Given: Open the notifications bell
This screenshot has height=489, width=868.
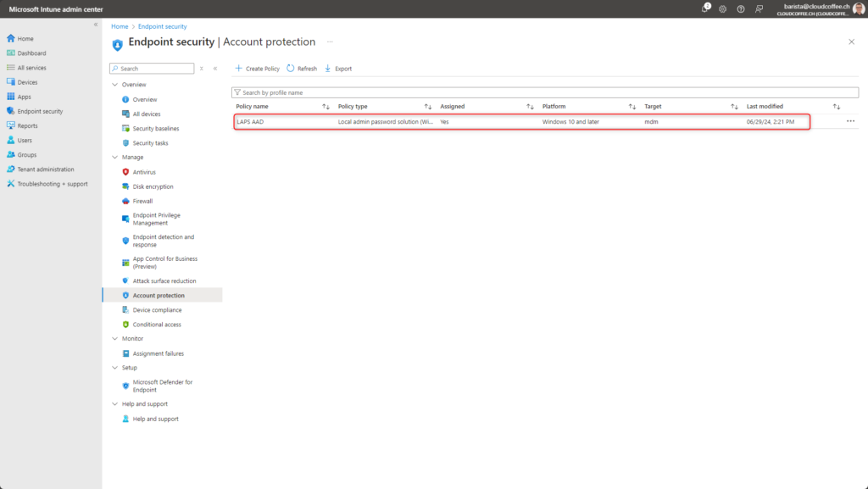Looking at the screenshot, I should click(704, 8).
